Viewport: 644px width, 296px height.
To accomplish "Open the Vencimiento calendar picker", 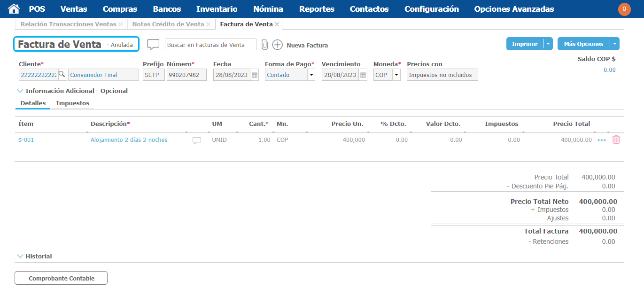I will point(363,75).
